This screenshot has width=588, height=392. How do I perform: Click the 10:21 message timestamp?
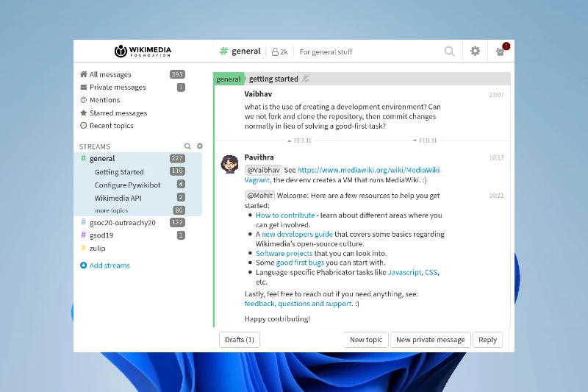[x=496, y=196]
